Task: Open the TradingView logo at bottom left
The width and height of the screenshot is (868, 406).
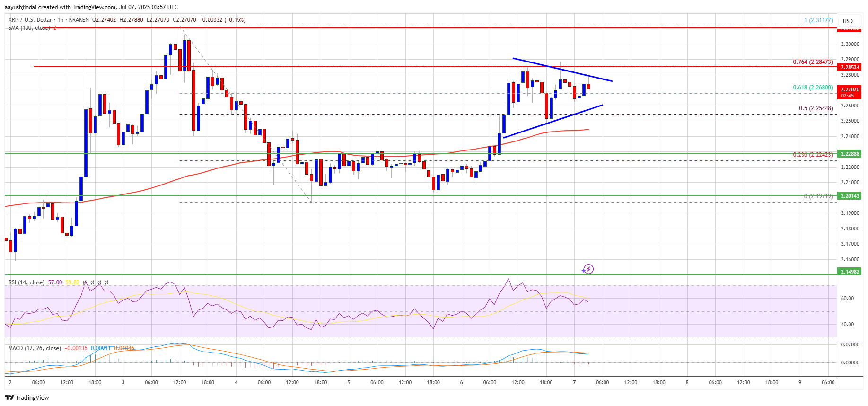Action: [x=27, y=397]
